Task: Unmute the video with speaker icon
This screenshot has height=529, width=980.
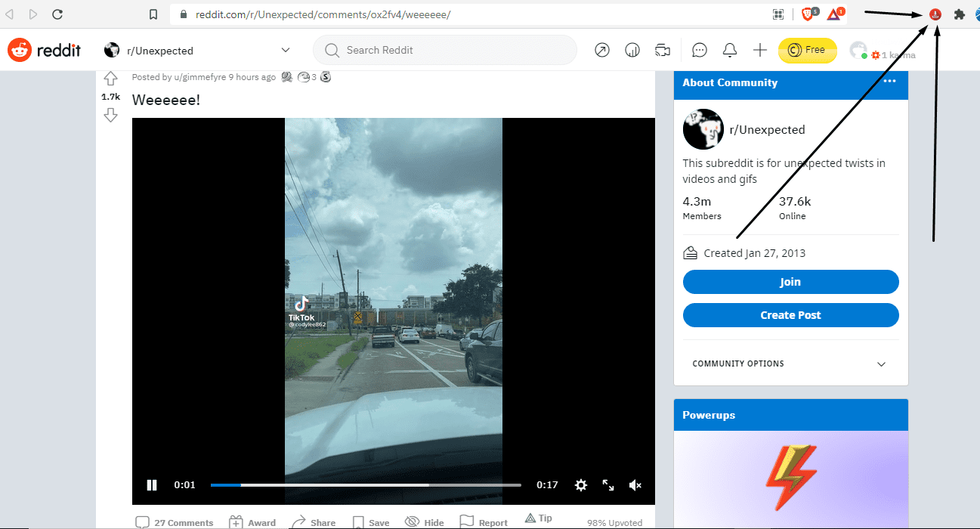Action: point(635,485)
